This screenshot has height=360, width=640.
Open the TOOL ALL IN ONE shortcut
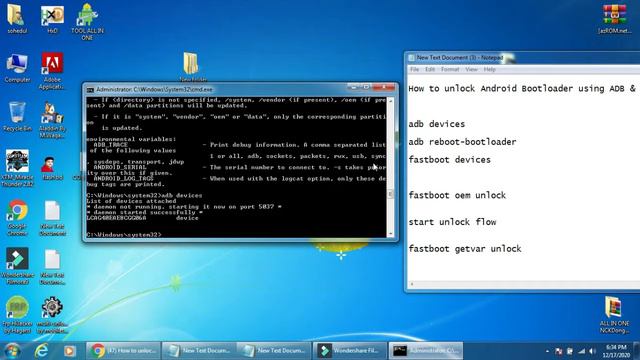pyautogui.click(x=87, y=21)
